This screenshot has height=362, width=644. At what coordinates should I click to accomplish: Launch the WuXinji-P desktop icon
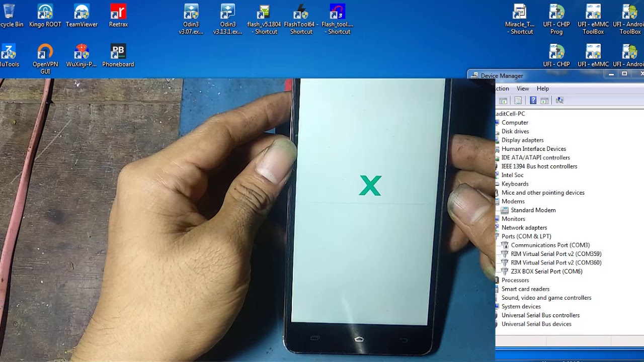click(82, 55)
